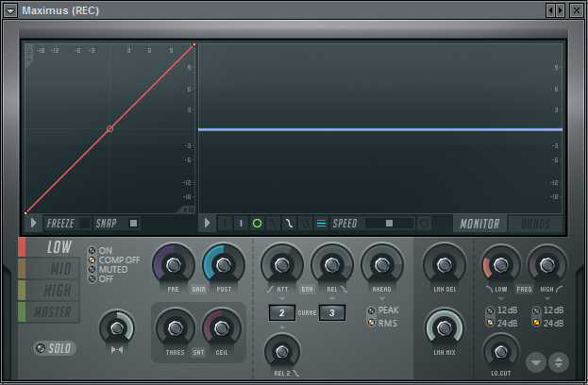Open the high frequency preset arrow below HIGH

tap(547, 299)
